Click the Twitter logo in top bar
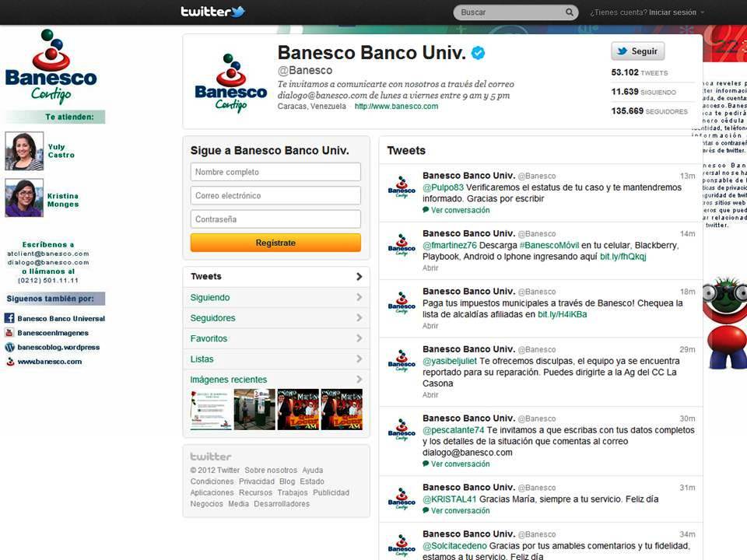Image resolution: width=747 pixels, height=560 pixels. pos(212,12)
